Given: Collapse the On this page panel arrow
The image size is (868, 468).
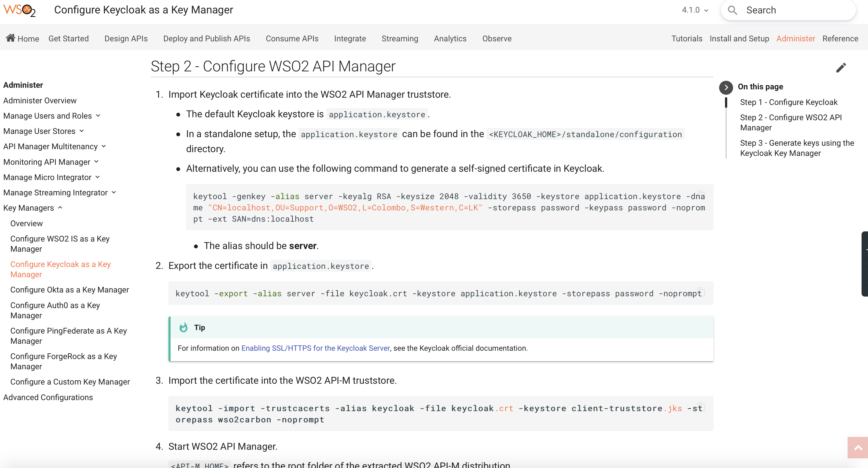Looking at the screenshot, I should click(726, 88).
